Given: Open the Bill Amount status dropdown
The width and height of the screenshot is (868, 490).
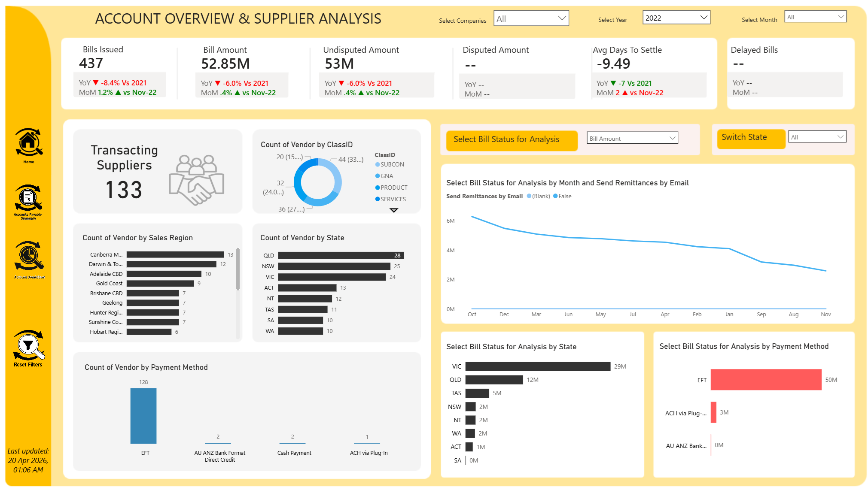Looking at the screenshot, I should pos(632,138).
